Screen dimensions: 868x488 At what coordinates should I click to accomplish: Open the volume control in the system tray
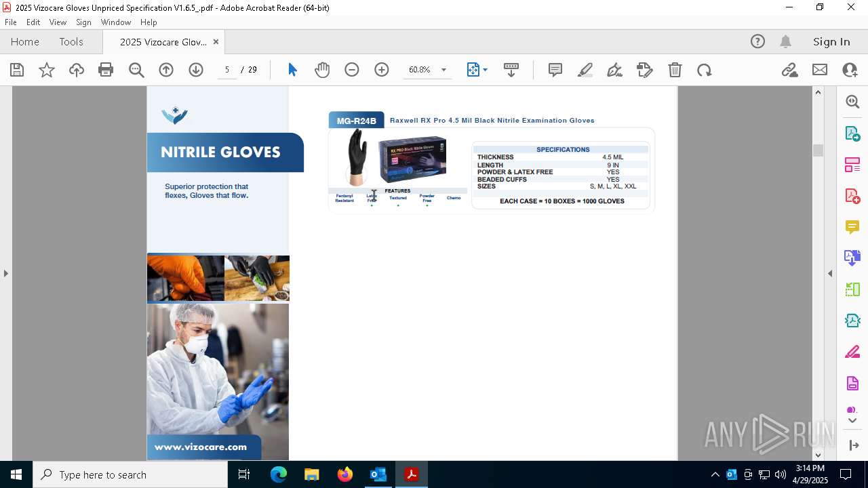(781, 474)
